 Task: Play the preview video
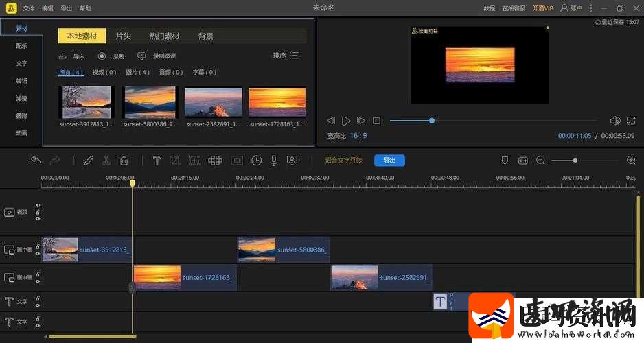point(346,121)
